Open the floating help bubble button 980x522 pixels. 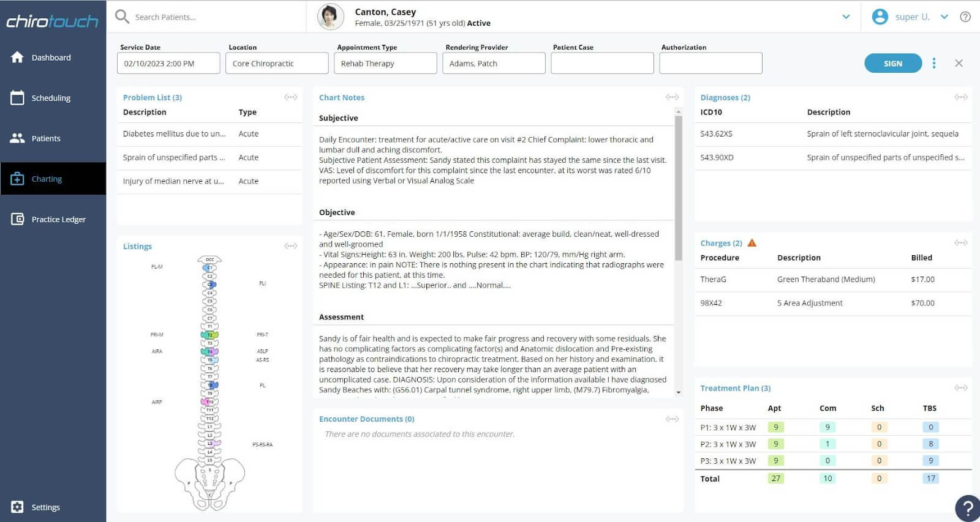[968, 508]
